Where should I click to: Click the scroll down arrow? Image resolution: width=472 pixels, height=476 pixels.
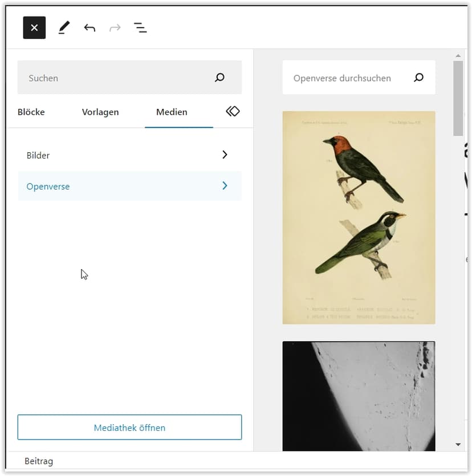tap(458, 445)
